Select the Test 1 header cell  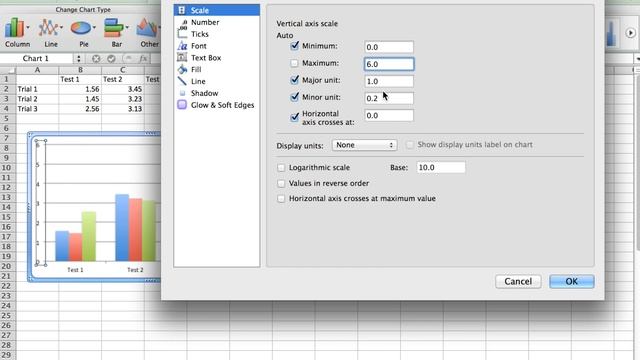pos(80,79)
